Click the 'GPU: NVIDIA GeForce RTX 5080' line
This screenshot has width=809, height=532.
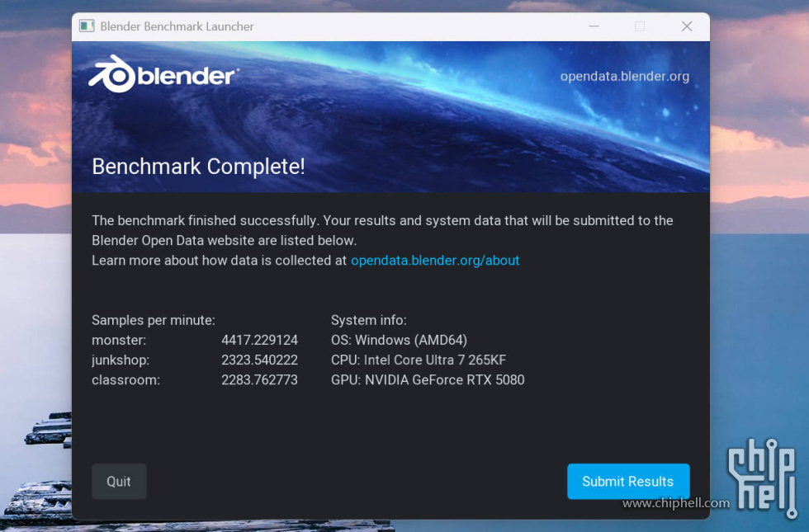pyautogui.click(x=428, y=380)
